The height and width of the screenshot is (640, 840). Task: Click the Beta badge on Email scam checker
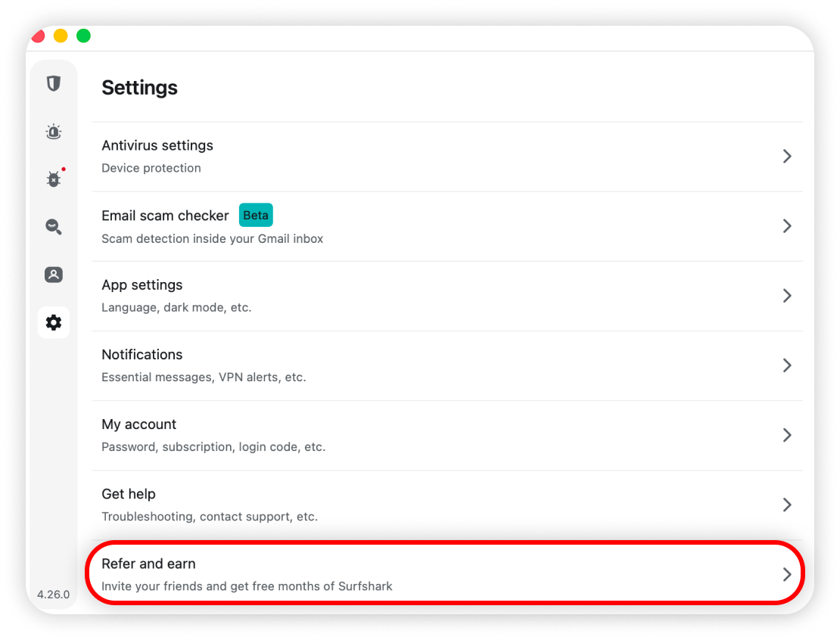click(256, 216)
